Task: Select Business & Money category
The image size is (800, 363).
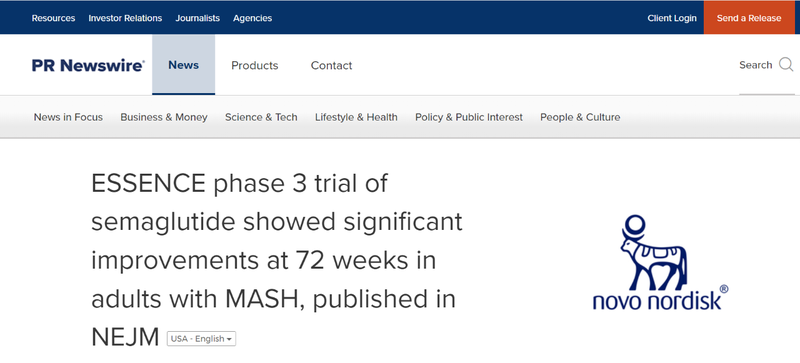Action: pos(164,117)
